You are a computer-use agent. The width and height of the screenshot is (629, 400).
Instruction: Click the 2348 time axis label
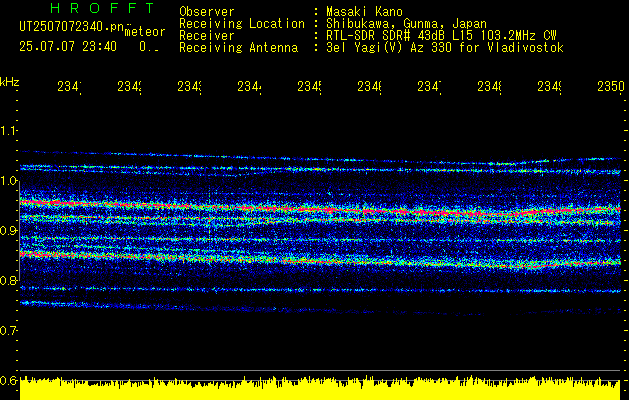coord(489,86)
